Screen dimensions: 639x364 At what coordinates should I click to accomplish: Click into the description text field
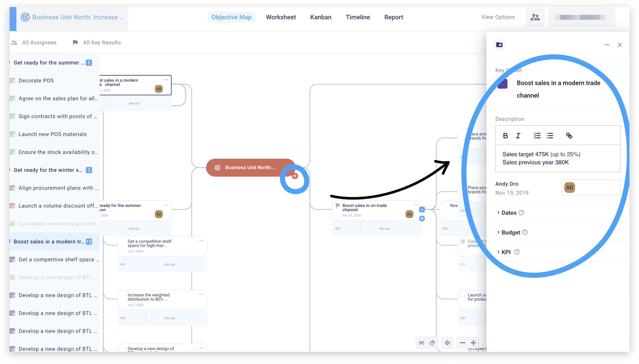[x=558, y=158]
